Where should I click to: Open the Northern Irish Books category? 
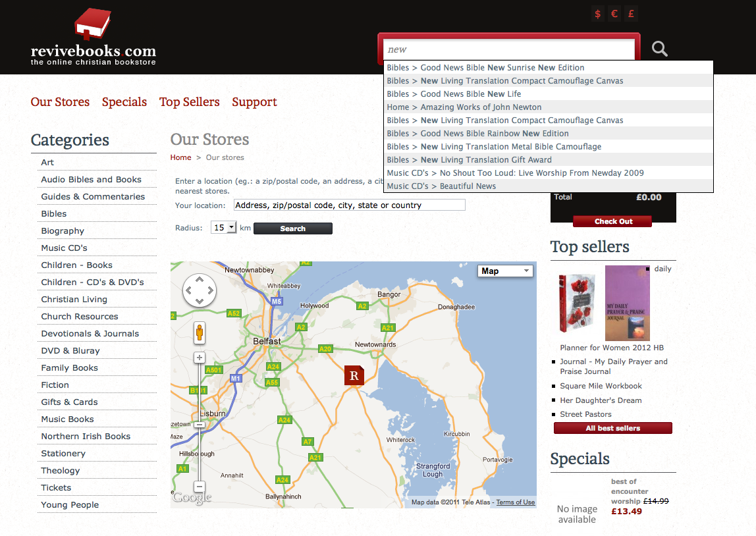[x=86, y=437]
